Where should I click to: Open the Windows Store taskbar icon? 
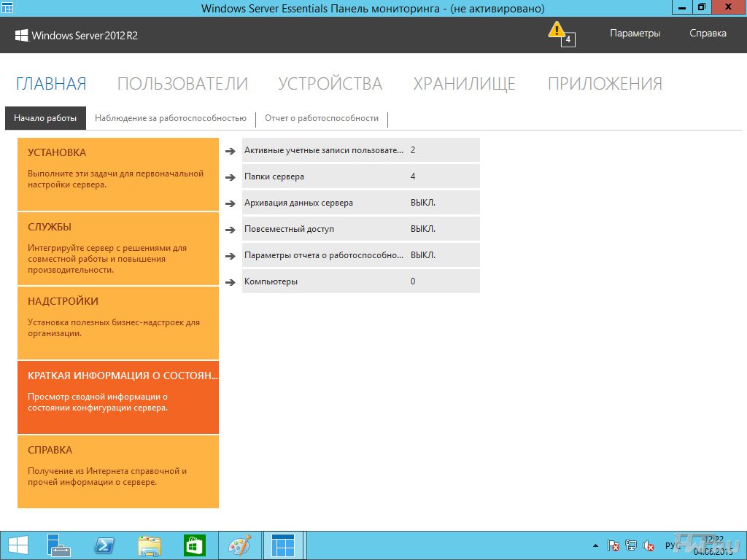point(194,545)
